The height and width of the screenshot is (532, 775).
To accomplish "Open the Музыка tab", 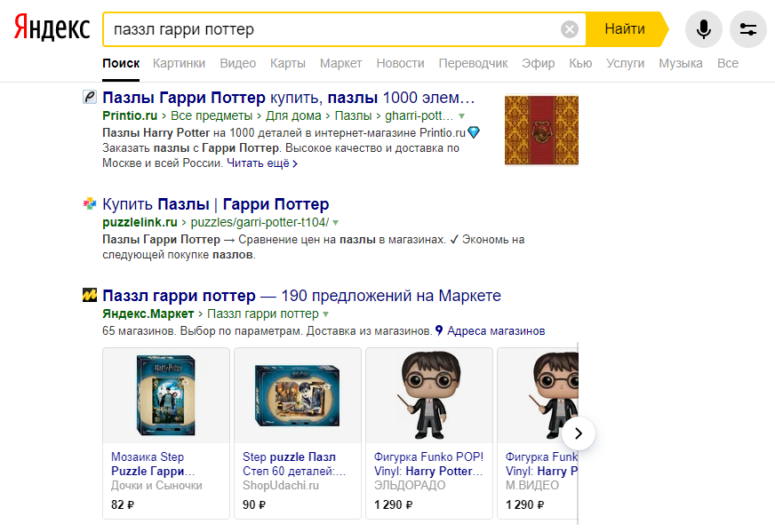I will [x=681, y=63].
